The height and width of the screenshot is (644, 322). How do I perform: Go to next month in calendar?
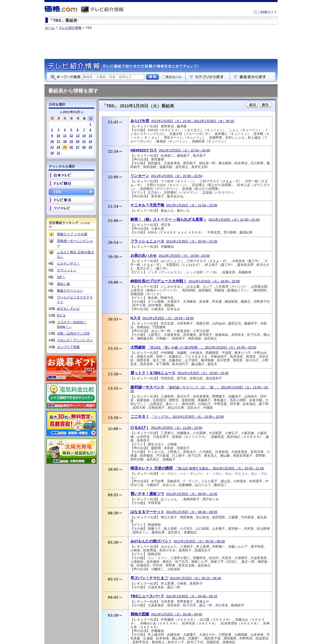point(82,112)
